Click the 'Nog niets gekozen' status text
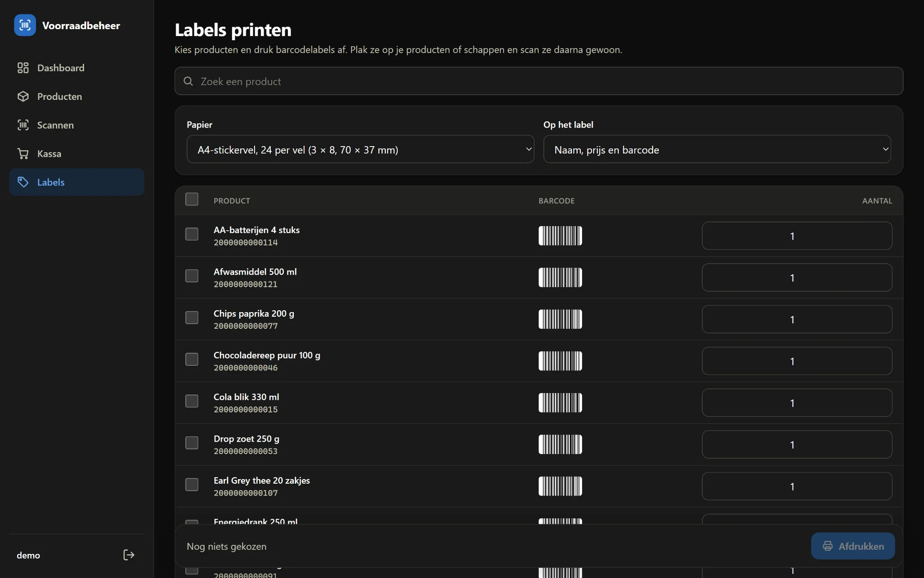Screen dimensions: 924x578 [226, 546]
